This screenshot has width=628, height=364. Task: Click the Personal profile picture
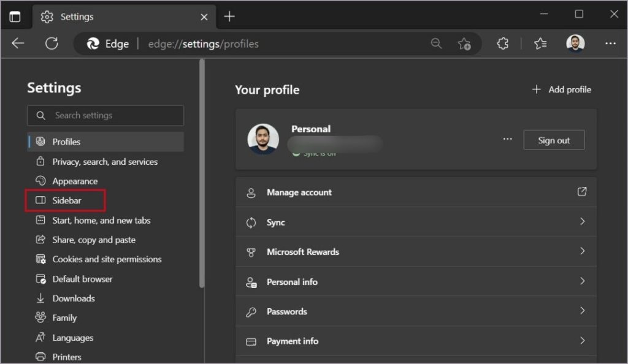(263, 139)
